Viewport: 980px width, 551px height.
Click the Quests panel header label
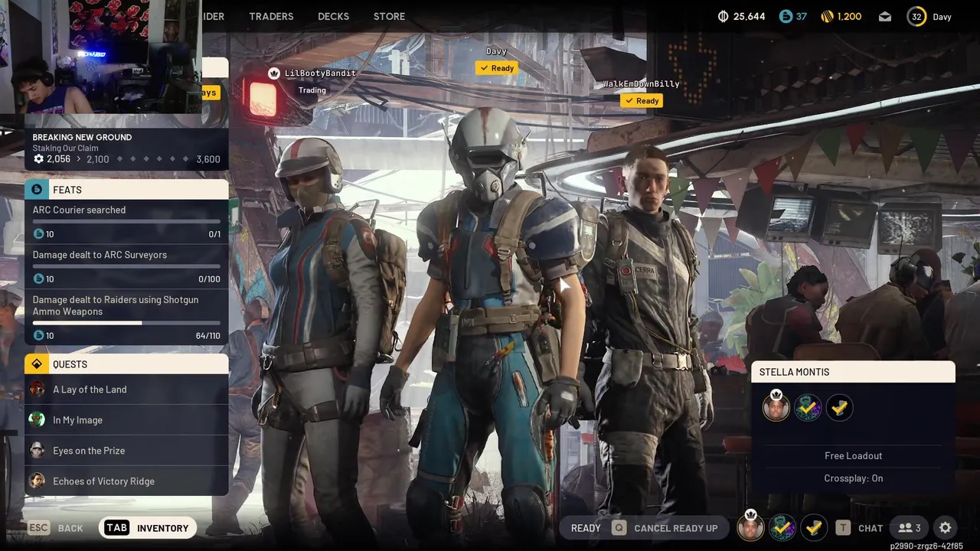(x=70, y=364)
